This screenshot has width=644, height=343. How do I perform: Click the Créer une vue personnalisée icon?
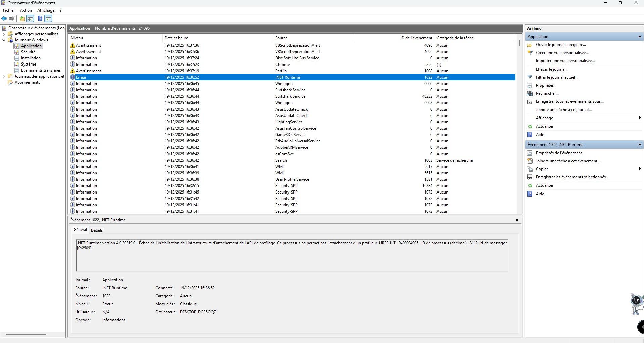click(530, 53)
